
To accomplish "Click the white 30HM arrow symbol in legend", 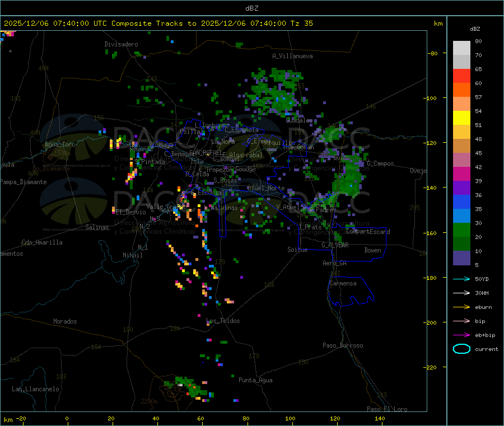I will pyautogui.click(x=461, y=293).
